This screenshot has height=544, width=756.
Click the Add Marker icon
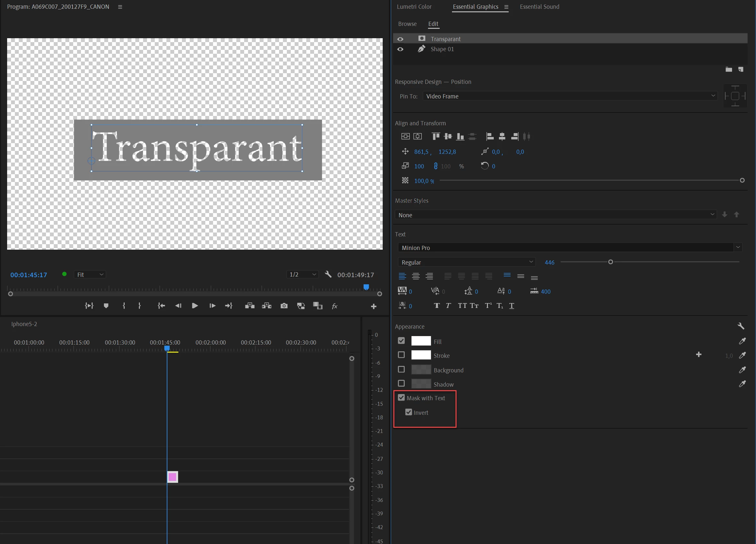coord(106,306)
